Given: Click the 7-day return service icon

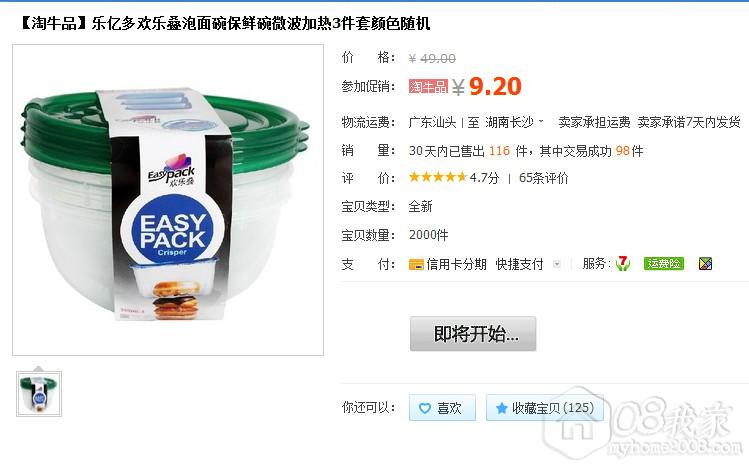Looking at the screenshot, I should [x=623, y=263].
